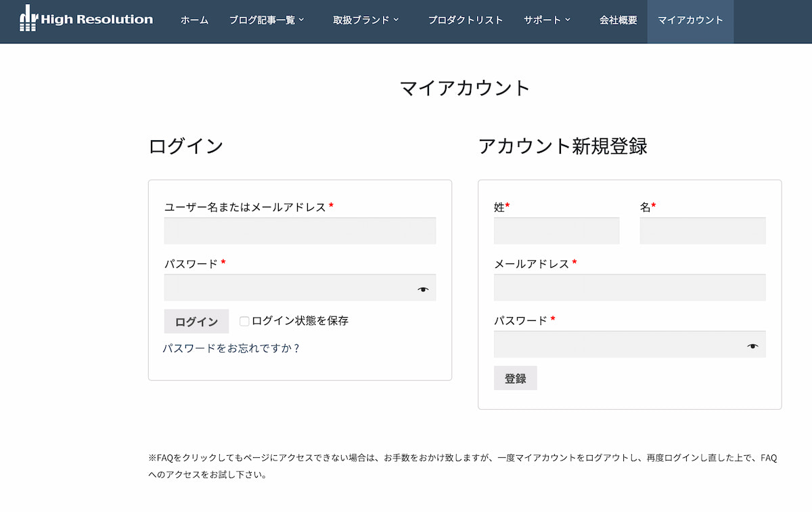Click the アカウント新規登録 heading
Image resolution: width=812 pixels, height=512 pixels.
point(563,146)
